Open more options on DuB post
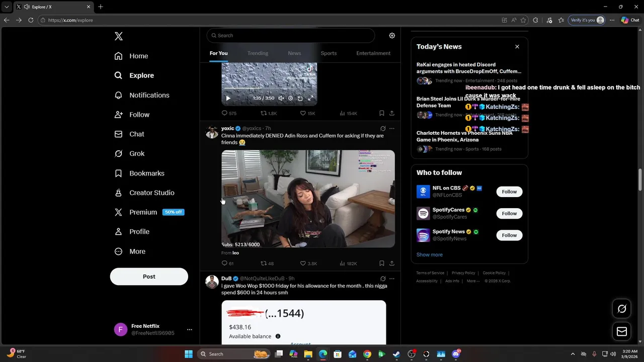 tap(392, 279)
